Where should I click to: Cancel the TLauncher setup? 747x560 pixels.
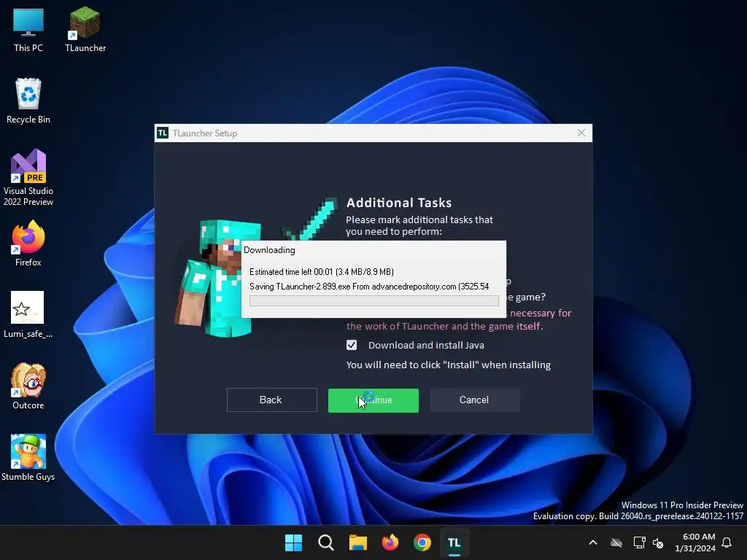coord(474,400)
